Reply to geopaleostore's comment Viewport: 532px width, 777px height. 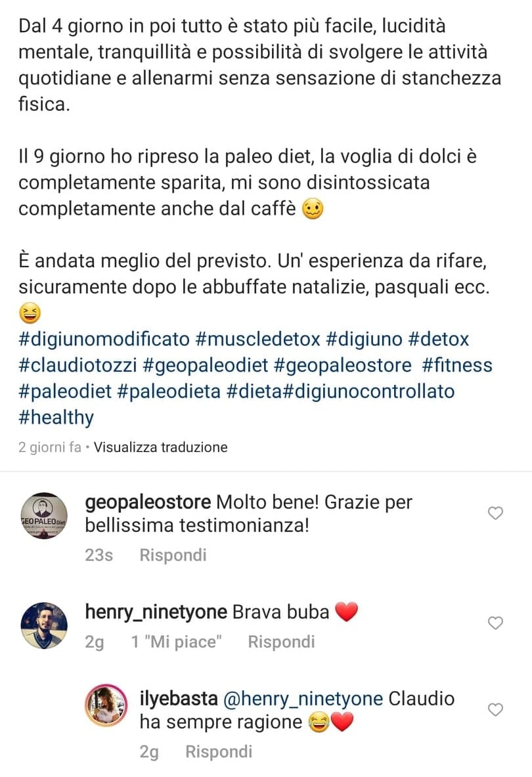[x=173, y=555]
